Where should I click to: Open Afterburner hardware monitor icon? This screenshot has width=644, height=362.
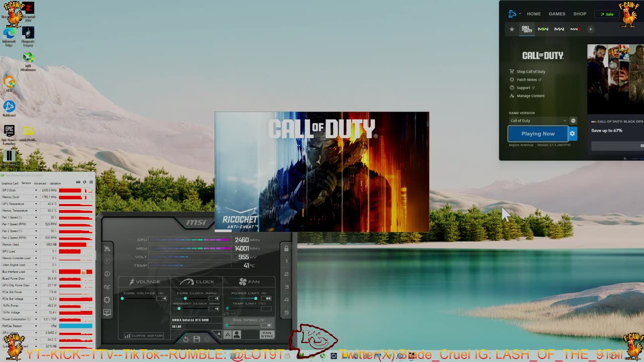pyautogui.click(x=107, y=312)
